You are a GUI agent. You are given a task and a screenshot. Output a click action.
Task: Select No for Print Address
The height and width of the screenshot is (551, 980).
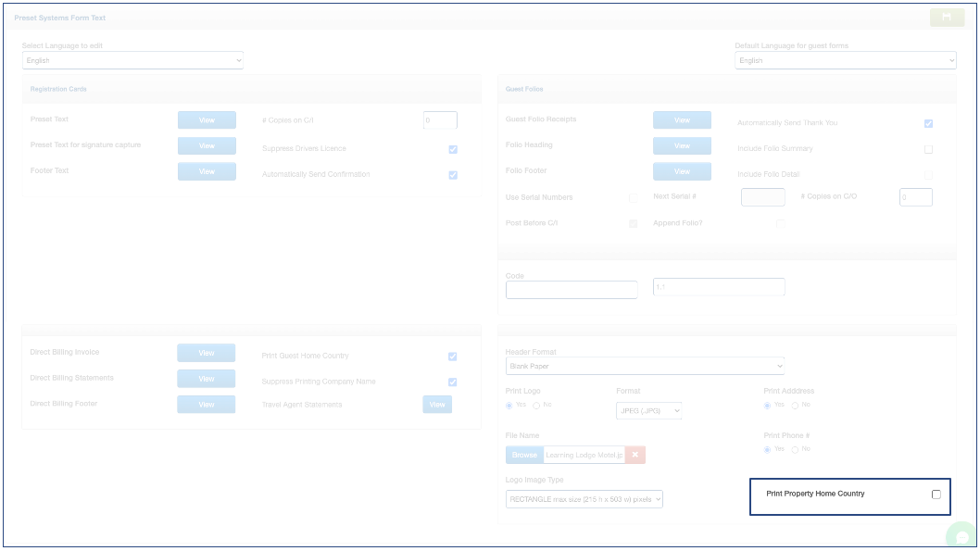click(795, 406)
